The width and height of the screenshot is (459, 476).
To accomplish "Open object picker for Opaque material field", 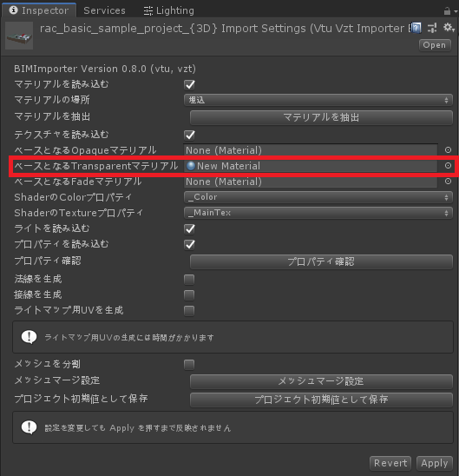I will pyautogui.click(x=448, y=150).
